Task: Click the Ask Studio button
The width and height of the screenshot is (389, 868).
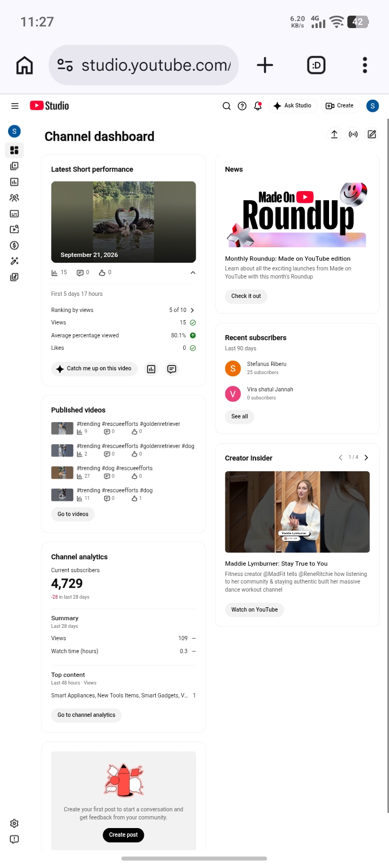Action: (x=292, y=106)
